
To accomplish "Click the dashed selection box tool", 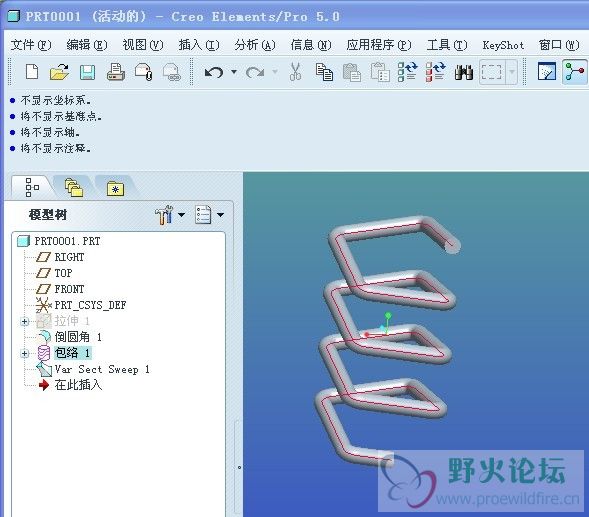I will point(491,71).
